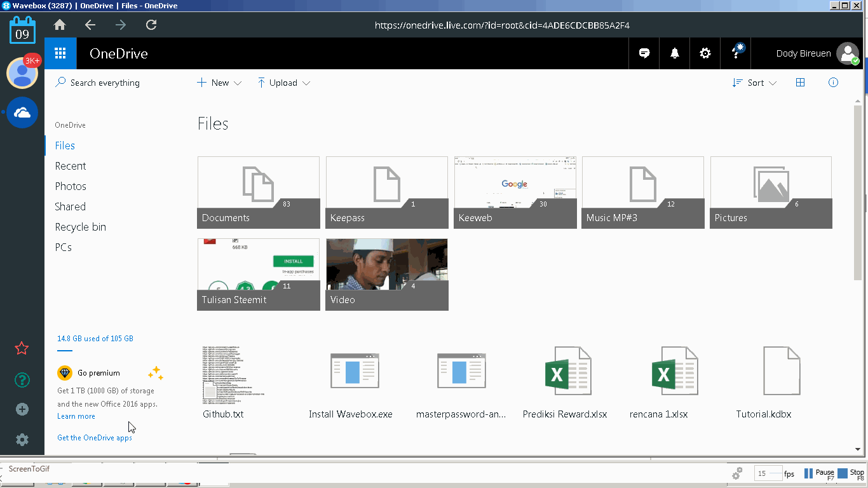Click the Wavebox star icon in the sidebar

click(22, 348)
